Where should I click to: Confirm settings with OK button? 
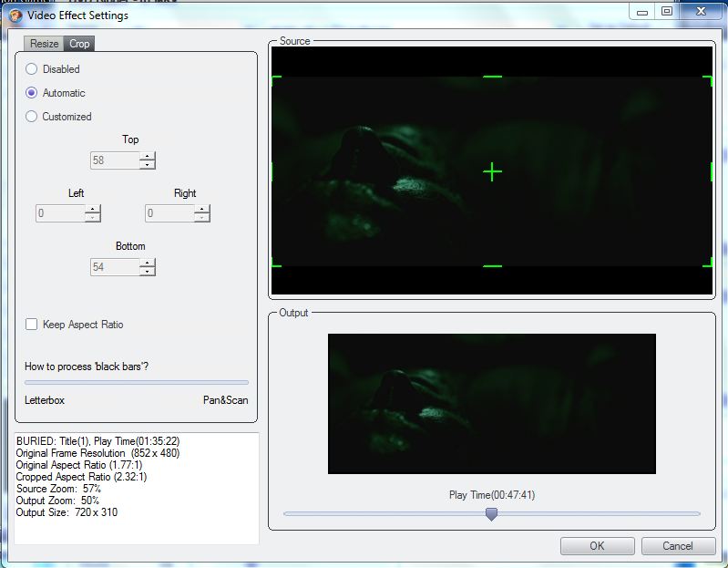click(x=597, y=546)
